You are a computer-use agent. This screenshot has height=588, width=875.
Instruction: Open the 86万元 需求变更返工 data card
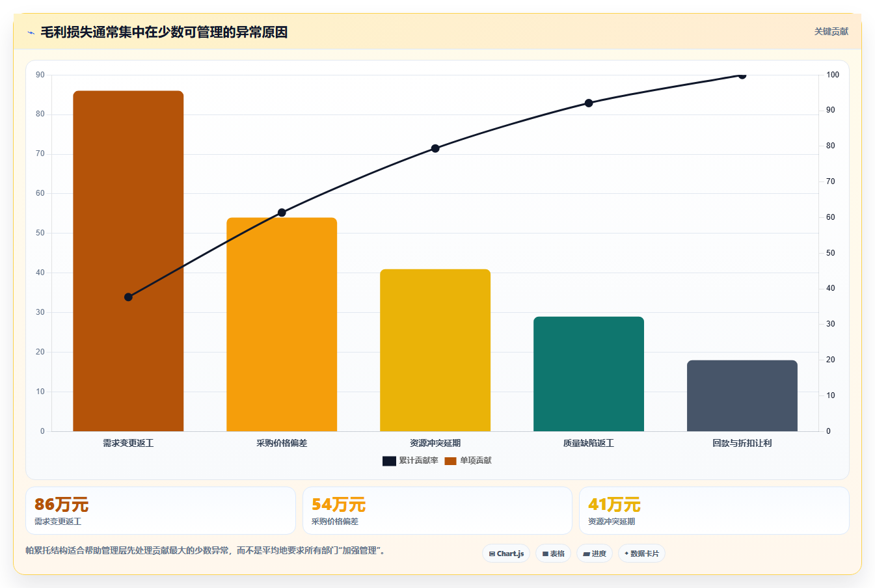click(x=161, y=511)
